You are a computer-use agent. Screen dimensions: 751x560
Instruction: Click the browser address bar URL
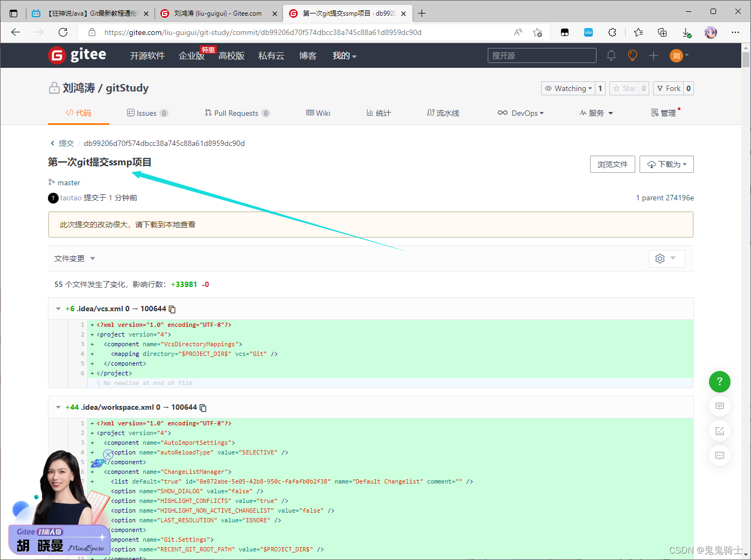pos(263,32)
